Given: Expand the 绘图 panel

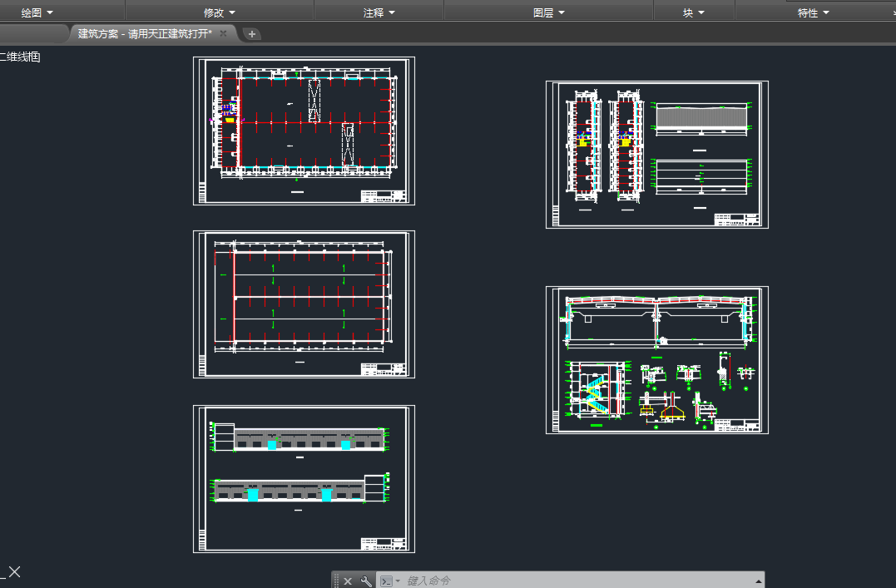Looking at the screenshot, I should (37, 12).
